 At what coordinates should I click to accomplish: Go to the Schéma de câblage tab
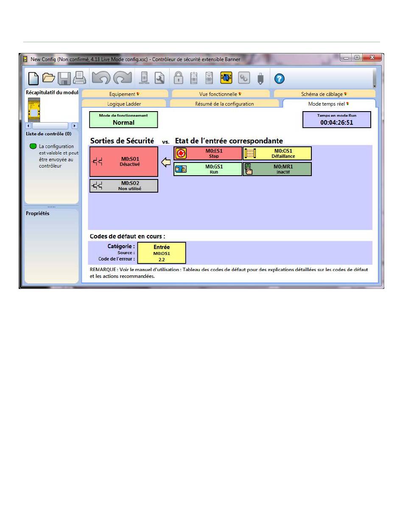[x=325, y=94]
